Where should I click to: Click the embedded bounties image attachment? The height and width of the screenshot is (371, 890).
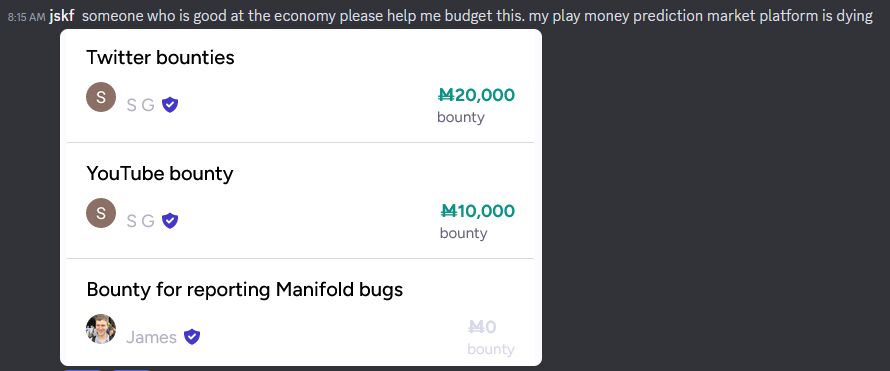[x=301, y=197]
